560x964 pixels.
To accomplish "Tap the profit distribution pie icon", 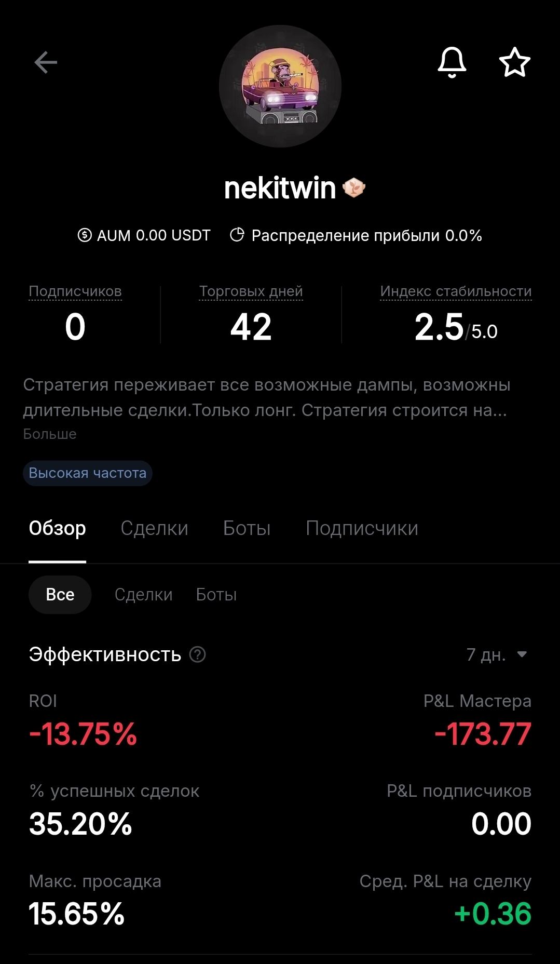I will click(x=237, y=235).
